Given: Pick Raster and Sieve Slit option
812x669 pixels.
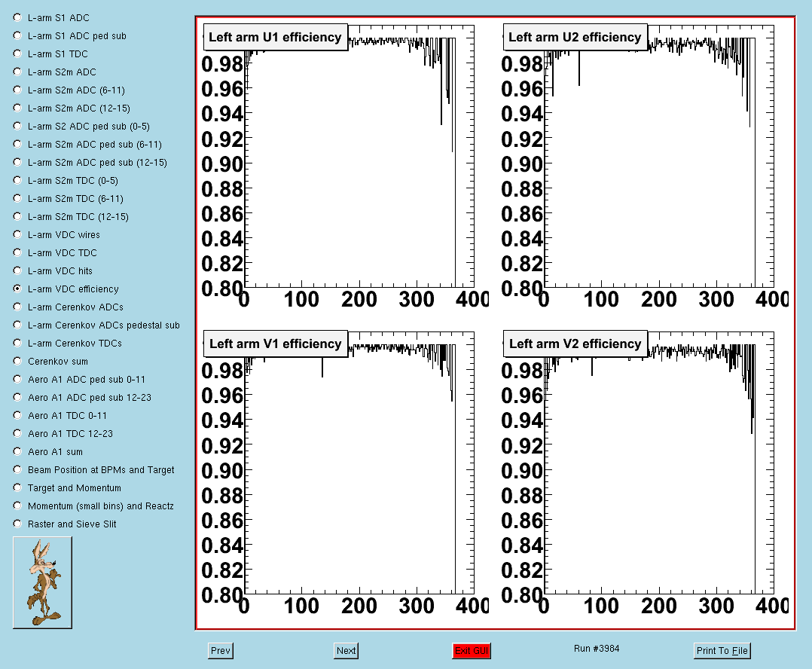Looking at the screenshot, I should (17, 524).
